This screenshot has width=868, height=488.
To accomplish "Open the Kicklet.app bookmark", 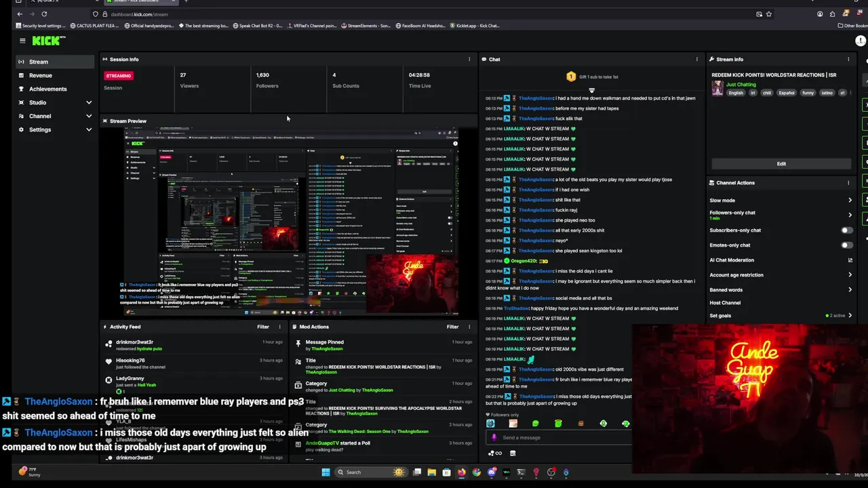I will (475, 26).
